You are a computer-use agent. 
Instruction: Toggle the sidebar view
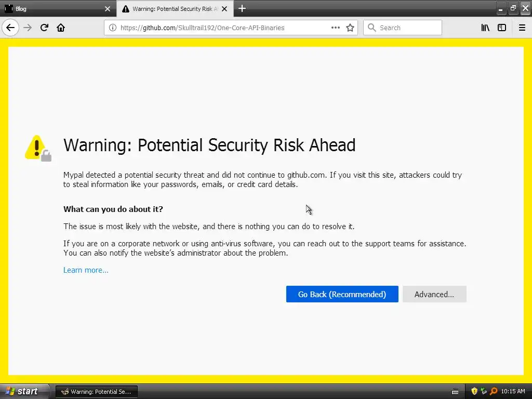(x=502, y=28)
